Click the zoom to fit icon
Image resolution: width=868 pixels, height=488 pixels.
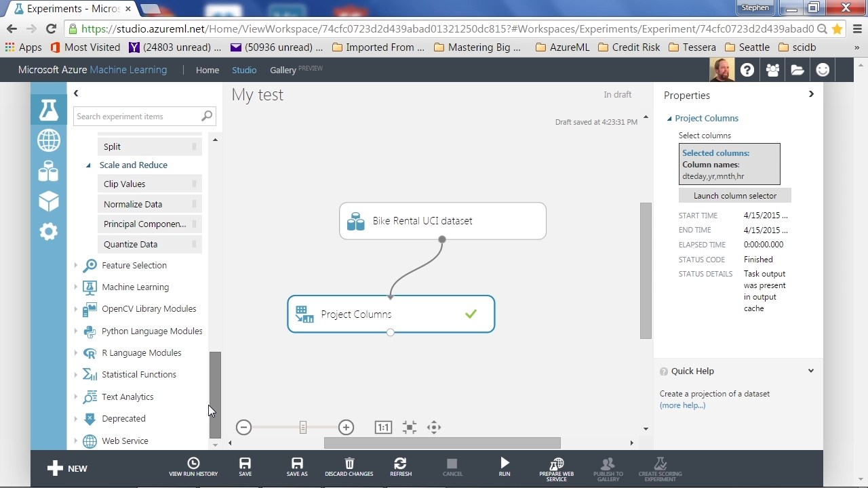409,427
